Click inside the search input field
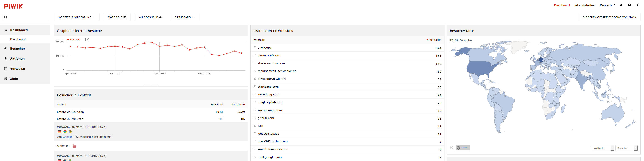The width and height of the screenshot is (644, 161). pyautogui.click(x=26, y=17)
